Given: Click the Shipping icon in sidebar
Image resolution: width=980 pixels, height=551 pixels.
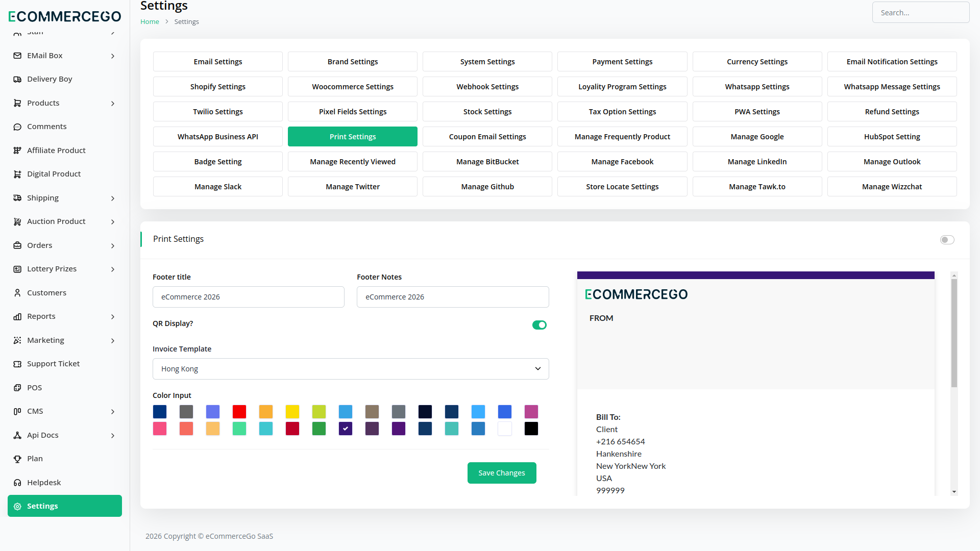Looking at the screenshot, I should pyautogui.click(x=17, y=198).
